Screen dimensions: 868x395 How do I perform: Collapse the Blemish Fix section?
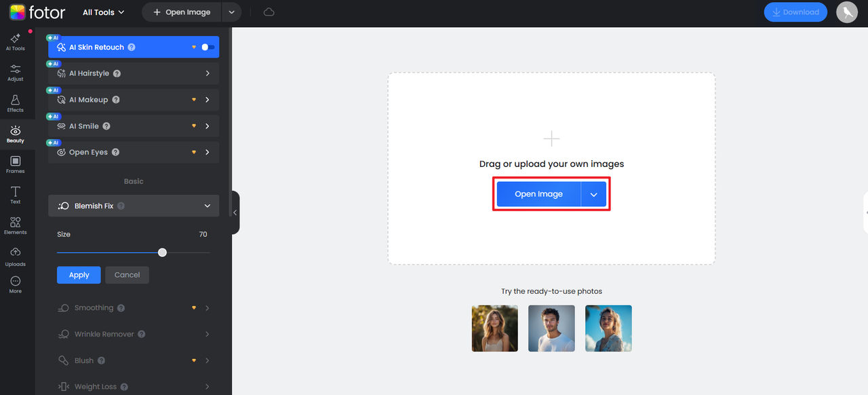pos(208,206)
